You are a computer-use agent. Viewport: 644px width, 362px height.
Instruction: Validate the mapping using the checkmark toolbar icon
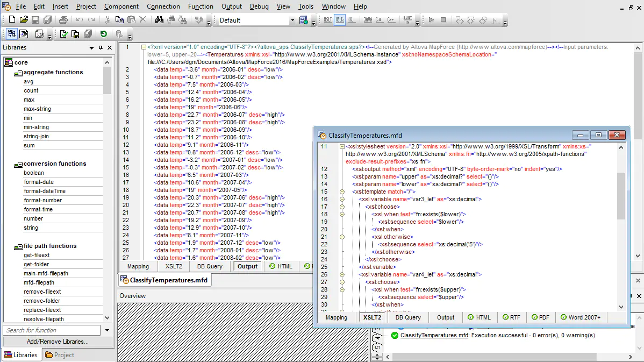(x=63, y=33)
